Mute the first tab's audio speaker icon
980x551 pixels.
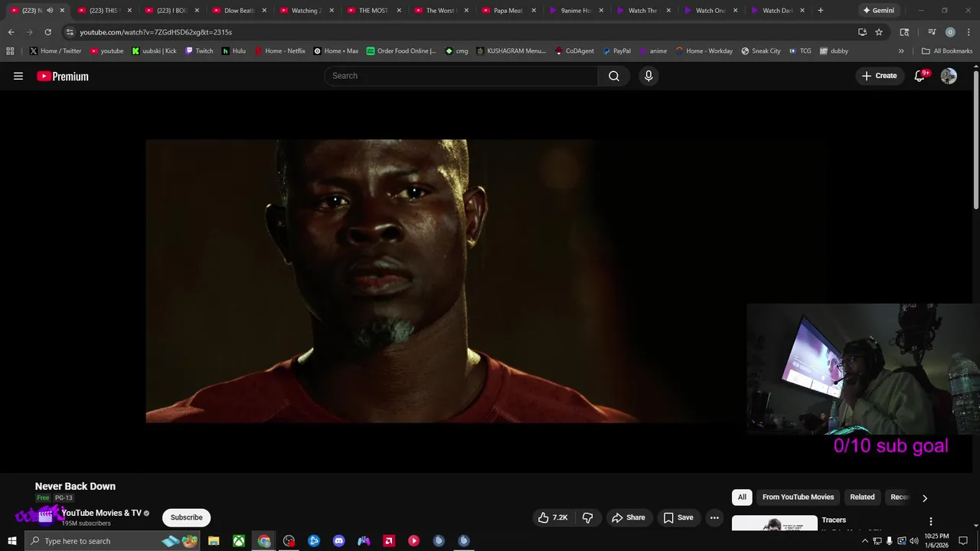pyautogui.click(x=50, y=11)
